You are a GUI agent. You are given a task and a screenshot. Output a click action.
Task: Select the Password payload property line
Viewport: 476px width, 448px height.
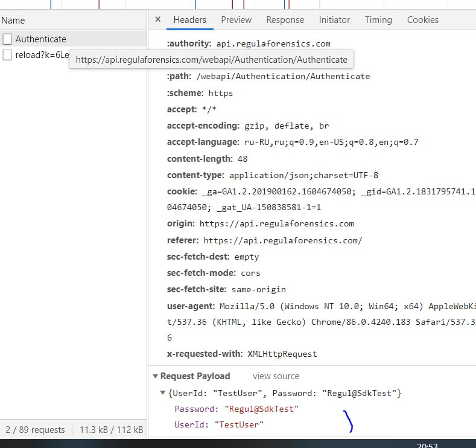(236, 409)
